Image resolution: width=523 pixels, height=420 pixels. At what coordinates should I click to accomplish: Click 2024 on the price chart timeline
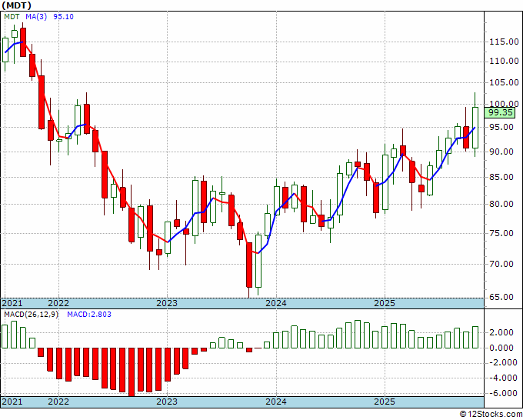[276, 303]
